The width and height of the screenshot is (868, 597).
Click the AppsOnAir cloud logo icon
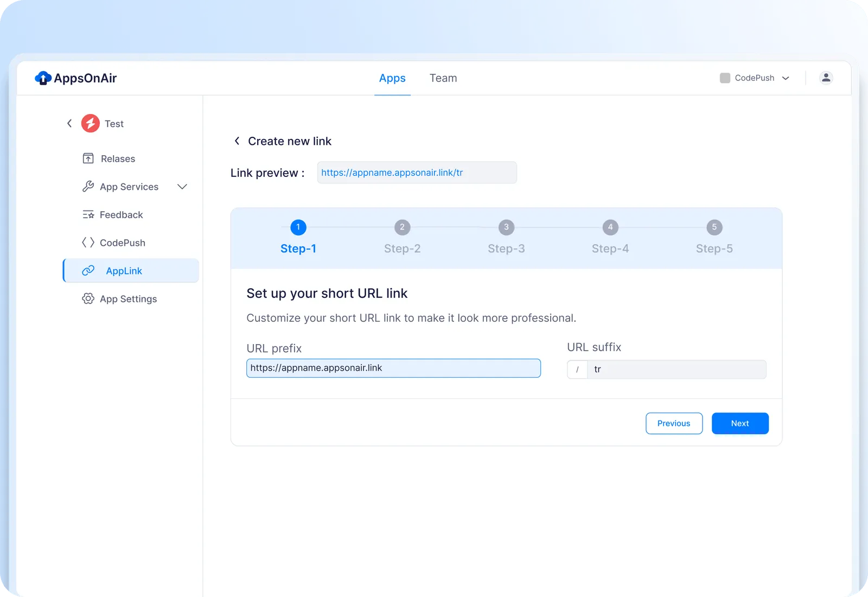(43, 78)
